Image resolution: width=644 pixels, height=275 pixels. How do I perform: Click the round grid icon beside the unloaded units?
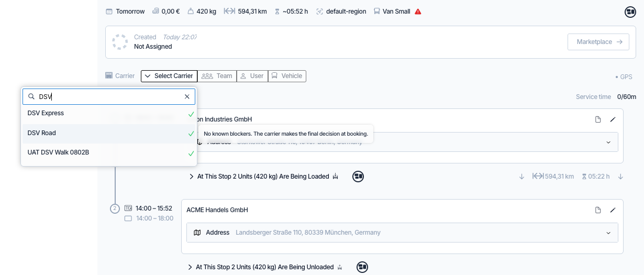point(362,267)
